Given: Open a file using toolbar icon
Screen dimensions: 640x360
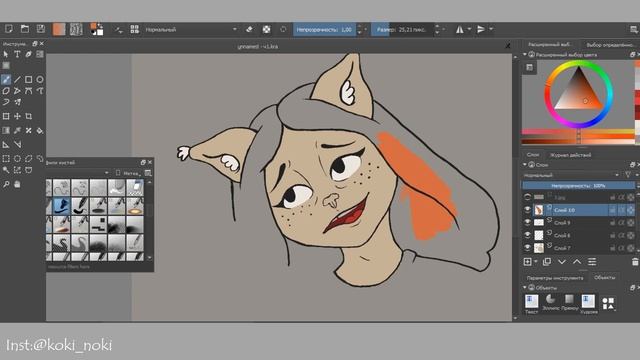Looking at the screenshot, I should click(x=25, y=29).
